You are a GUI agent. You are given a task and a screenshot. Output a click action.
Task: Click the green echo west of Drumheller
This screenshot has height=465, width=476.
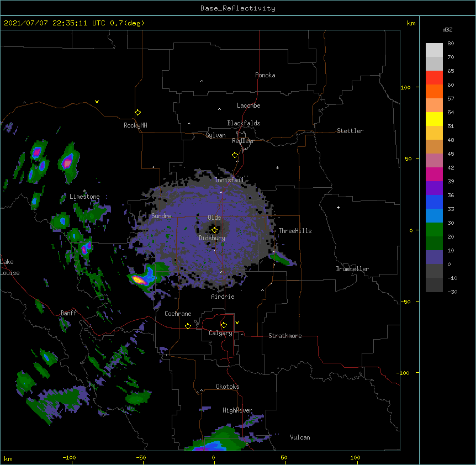point(282,259)
